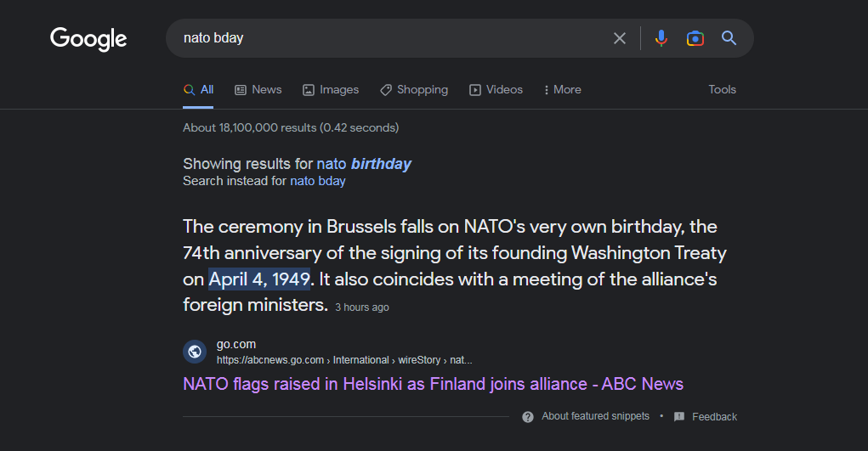Click the 'About 18,100,000 results' text
This screenshot has height=451, width=868.
(291, 128)
